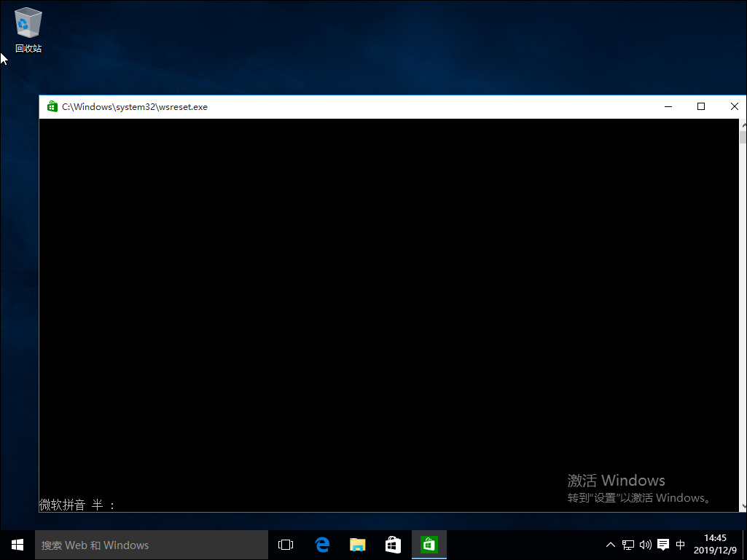Click the Store icon in the wsreset title bar
The height and width of the screenshot is (560, 747).
(x=52, y=106)
